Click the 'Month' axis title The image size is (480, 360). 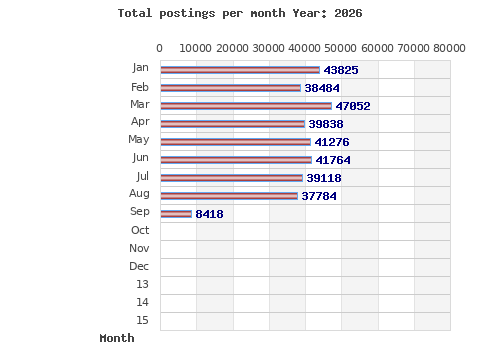point(117,338)
